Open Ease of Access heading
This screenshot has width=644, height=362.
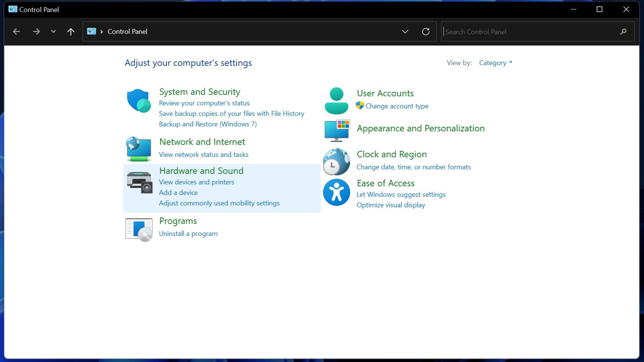tap(385, 183)
